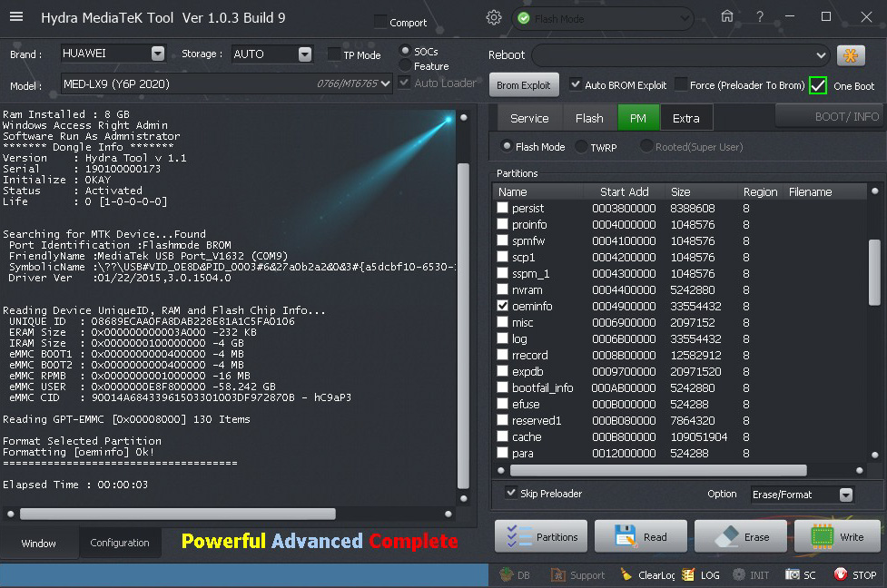The image size is (887, 588).
Task: Switch to the Service tab
Action: (528, 118)
